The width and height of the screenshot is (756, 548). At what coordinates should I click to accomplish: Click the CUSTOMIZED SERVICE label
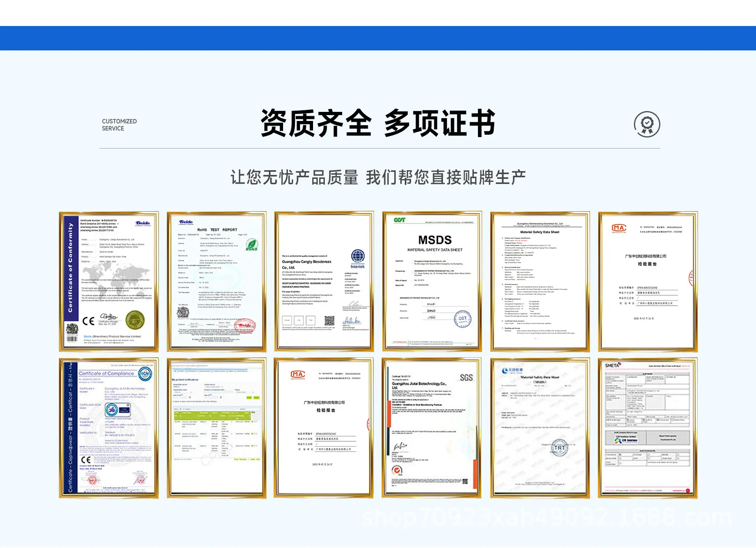119,125
